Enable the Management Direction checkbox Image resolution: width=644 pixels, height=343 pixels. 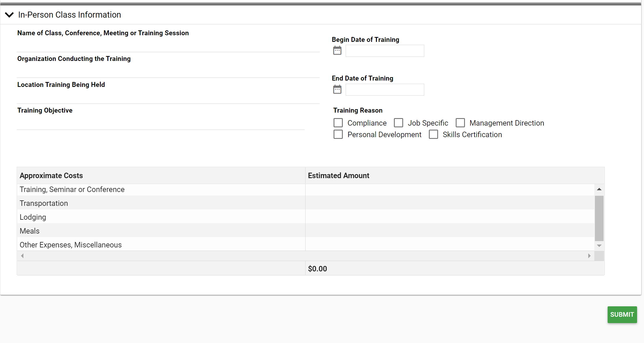[460, 123]
